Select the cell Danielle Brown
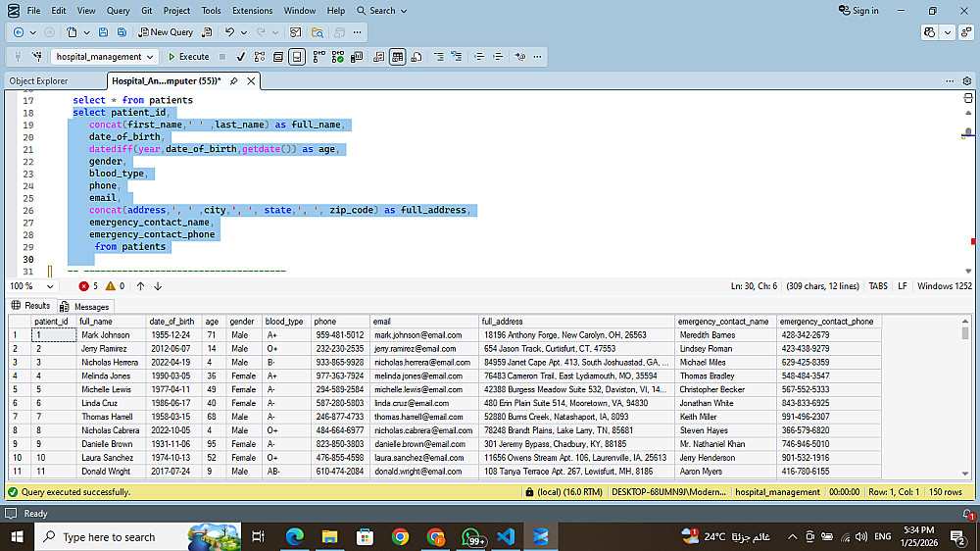The width and height of the screenshot is (980, 551). pos(111,444)
